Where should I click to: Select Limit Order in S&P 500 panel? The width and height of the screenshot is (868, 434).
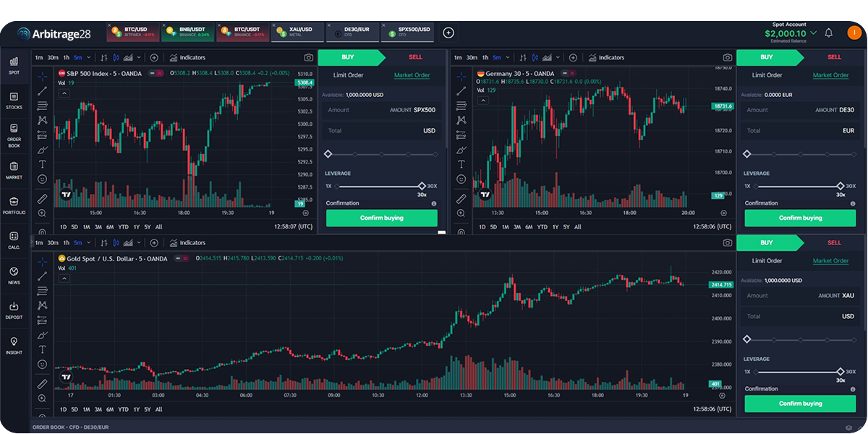[x=348, y=75]
